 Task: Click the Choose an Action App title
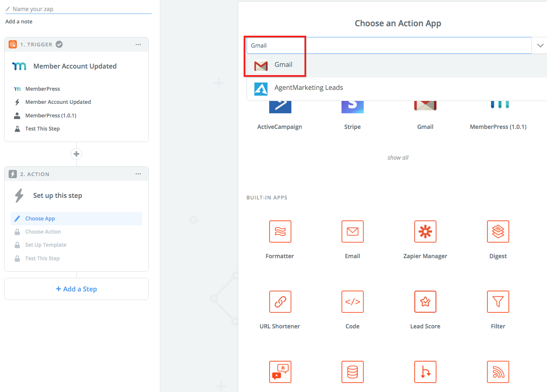[398, 23]
